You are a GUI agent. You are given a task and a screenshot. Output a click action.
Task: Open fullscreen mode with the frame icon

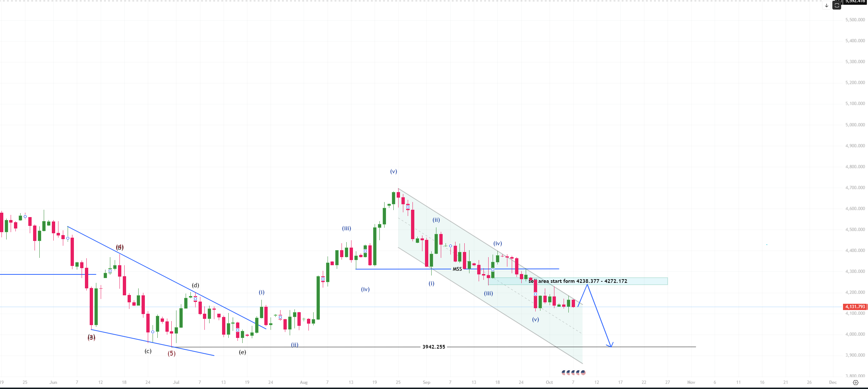[x=837, y=6]
